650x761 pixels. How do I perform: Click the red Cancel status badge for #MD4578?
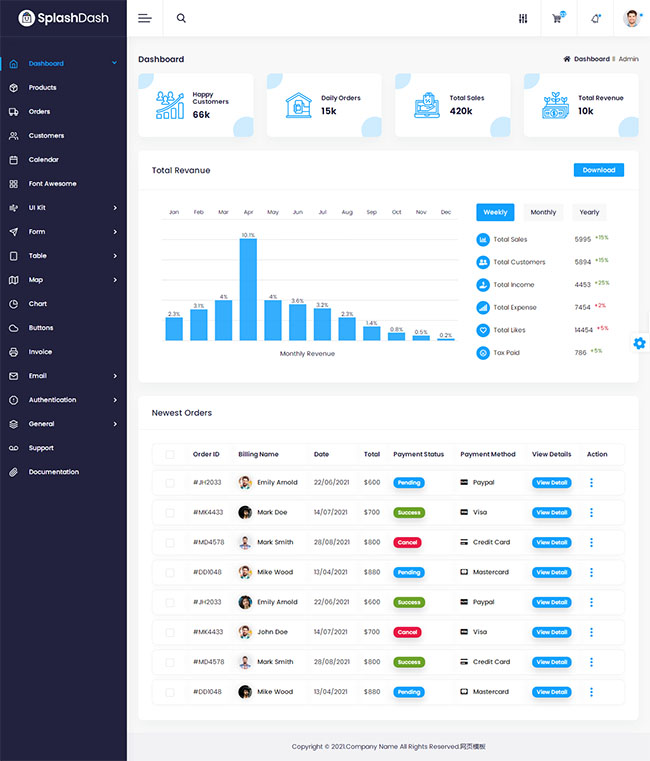(x=407, y=543)
